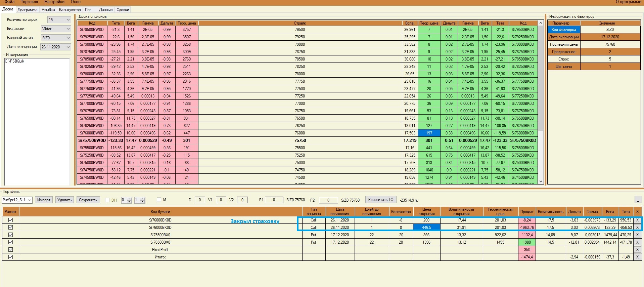Increase the DH stepper showing 0
Image resolution: width=644 pixels, height=287 pixels.
[x=129, y=199]
